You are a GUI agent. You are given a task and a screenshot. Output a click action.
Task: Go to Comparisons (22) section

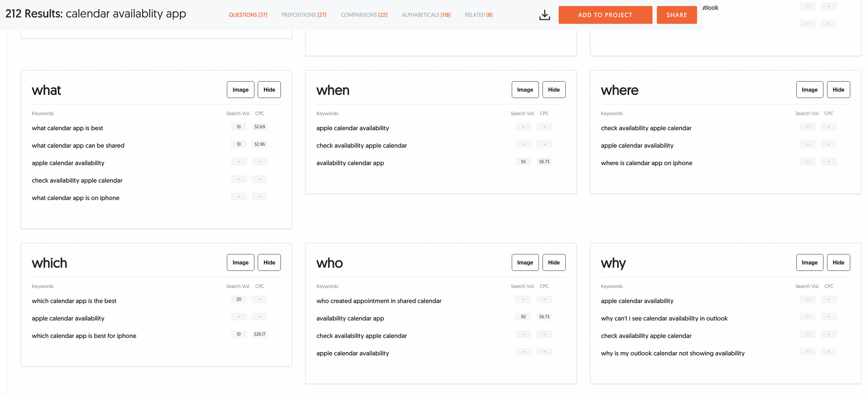coord(364,15)
